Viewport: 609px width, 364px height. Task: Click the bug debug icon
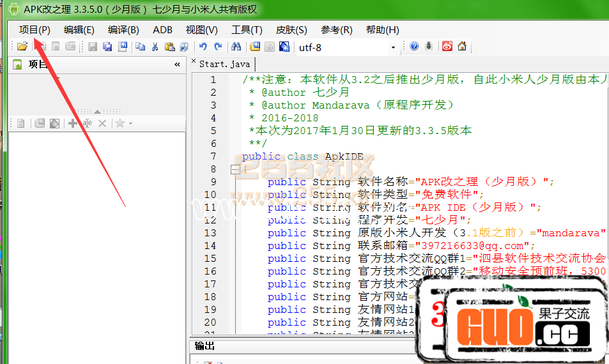(429, 47)
